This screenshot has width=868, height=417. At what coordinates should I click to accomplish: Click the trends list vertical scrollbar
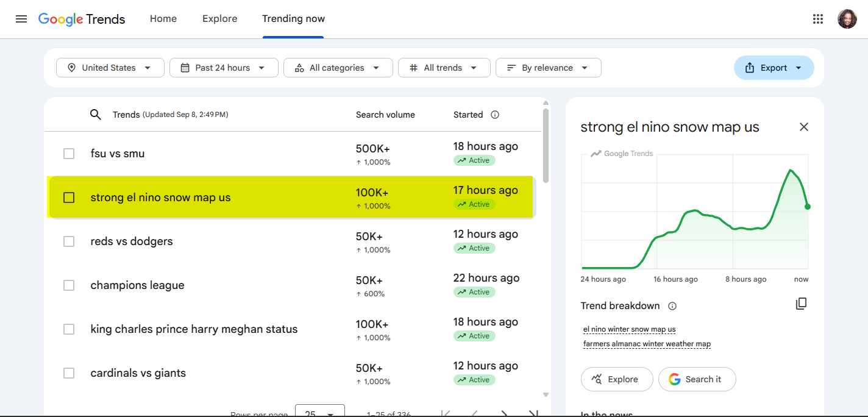546,145
